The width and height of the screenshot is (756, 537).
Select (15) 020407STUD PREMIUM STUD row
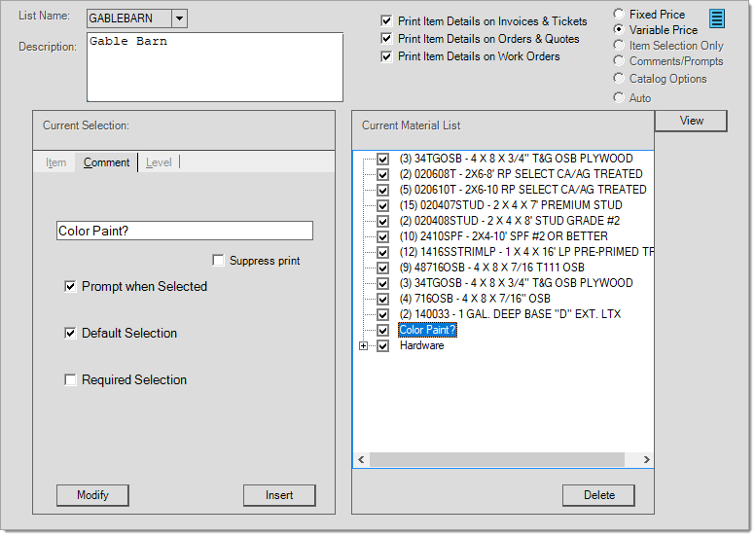511,205
